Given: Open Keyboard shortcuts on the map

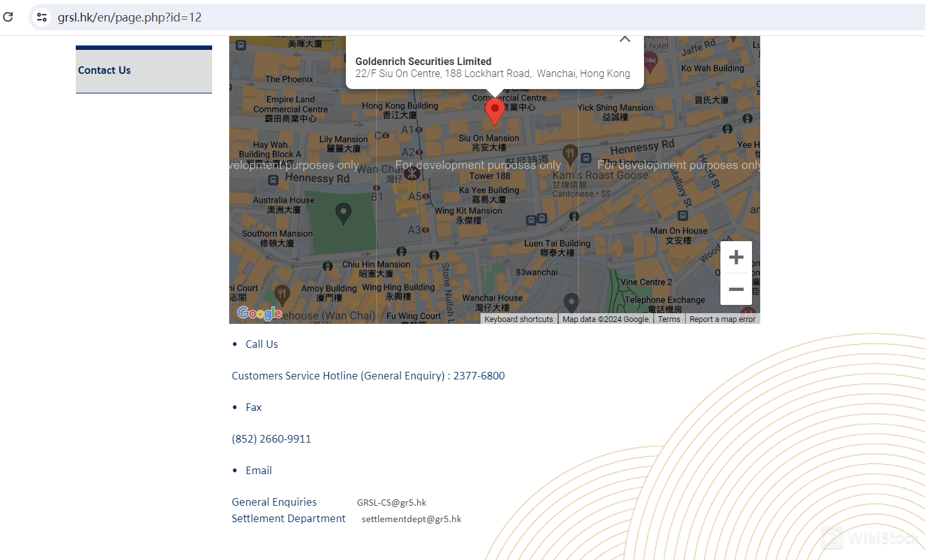Looking at the screenshot, I should [518, 319].
